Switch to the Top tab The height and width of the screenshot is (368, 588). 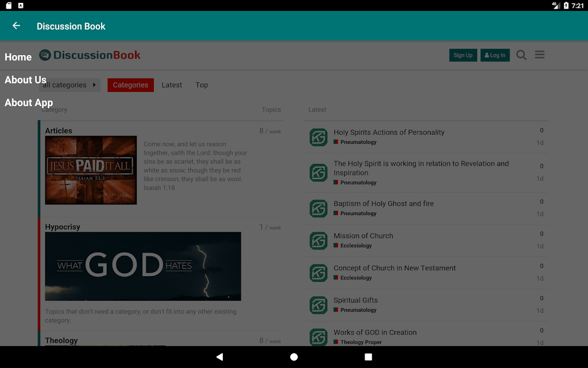(x=202, y=85)
